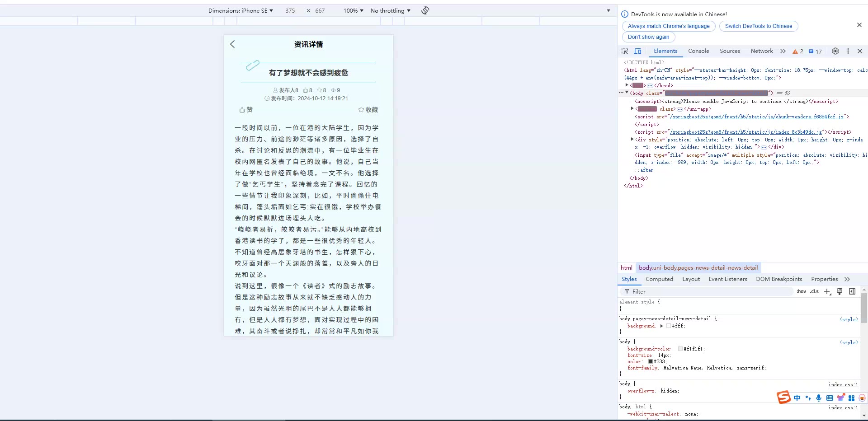Tap the star 收藏 favorite button
This screenshot has width=868, height=421.
pyautogui.click(x=368, y=110)
